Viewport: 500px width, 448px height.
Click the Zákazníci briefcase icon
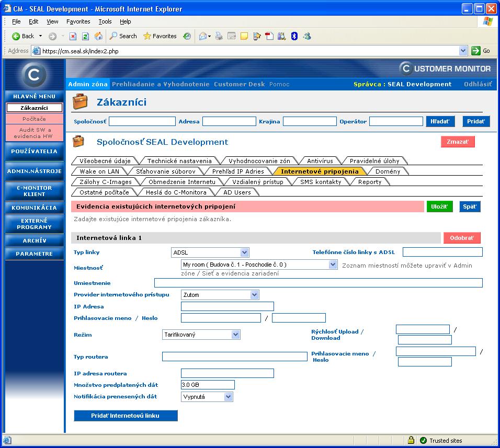(80, 101)
